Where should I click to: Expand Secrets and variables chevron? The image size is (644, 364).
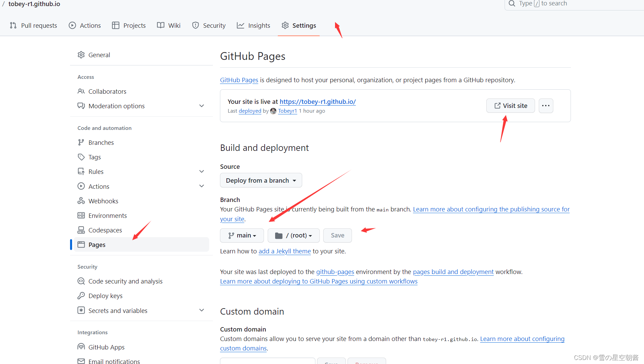click(202, 310)
